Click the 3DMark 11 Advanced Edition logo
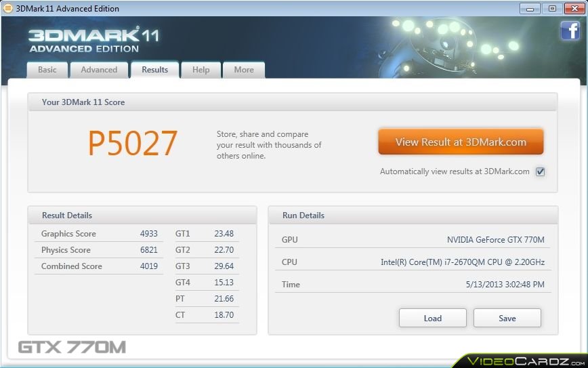The height and width of the screenshot is (368, 588). tap(93, 39)
